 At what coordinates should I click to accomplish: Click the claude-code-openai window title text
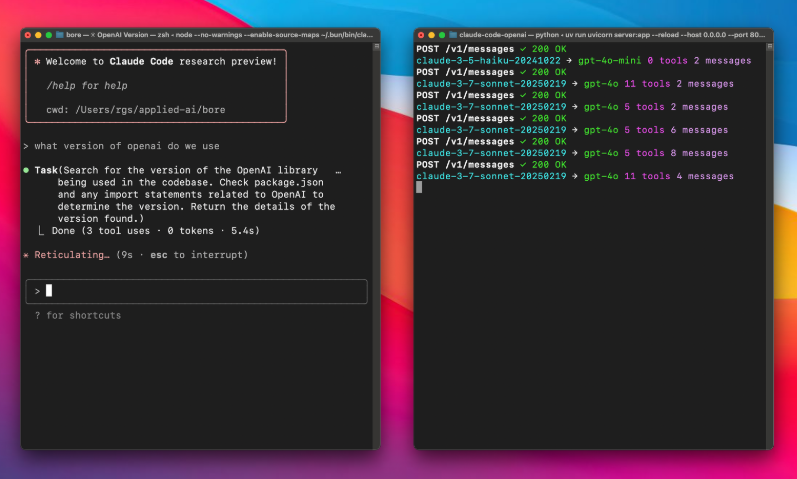pos(612,35)
